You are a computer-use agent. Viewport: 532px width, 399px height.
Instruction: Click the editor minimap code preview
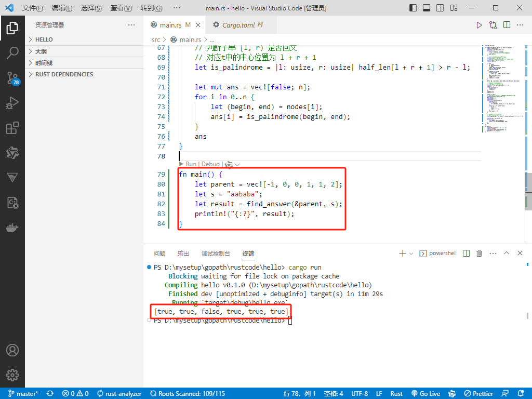[503, 88]
